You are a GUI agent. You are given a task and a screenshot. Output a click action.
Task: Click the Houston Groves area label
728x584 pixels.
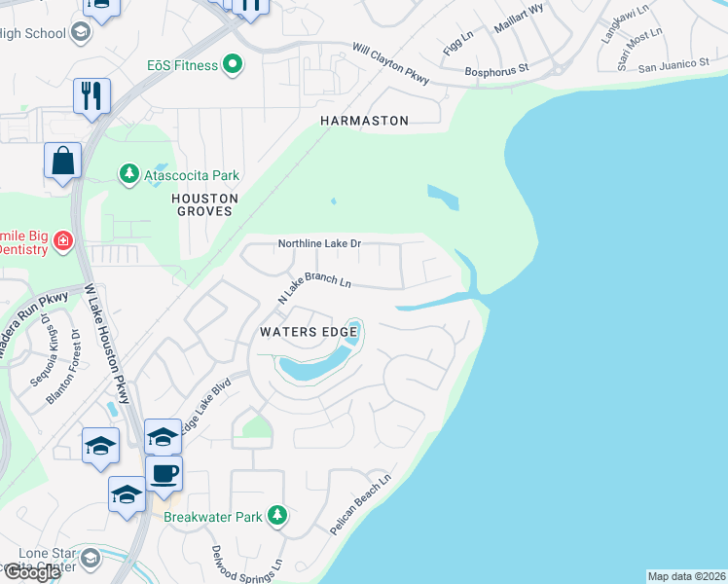click(x=204, y=204)
